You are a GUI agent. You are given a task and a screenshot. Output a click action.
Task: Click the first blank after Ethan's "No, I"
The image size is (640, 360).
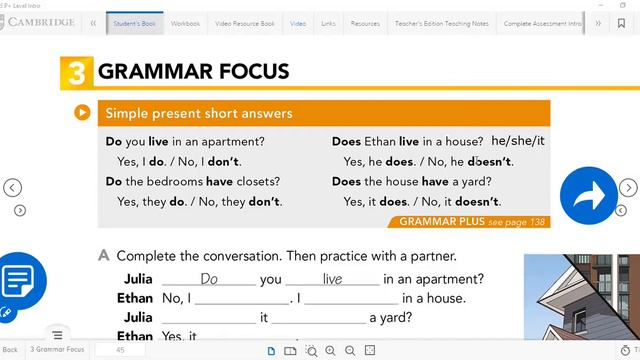[x=242, y=299]
